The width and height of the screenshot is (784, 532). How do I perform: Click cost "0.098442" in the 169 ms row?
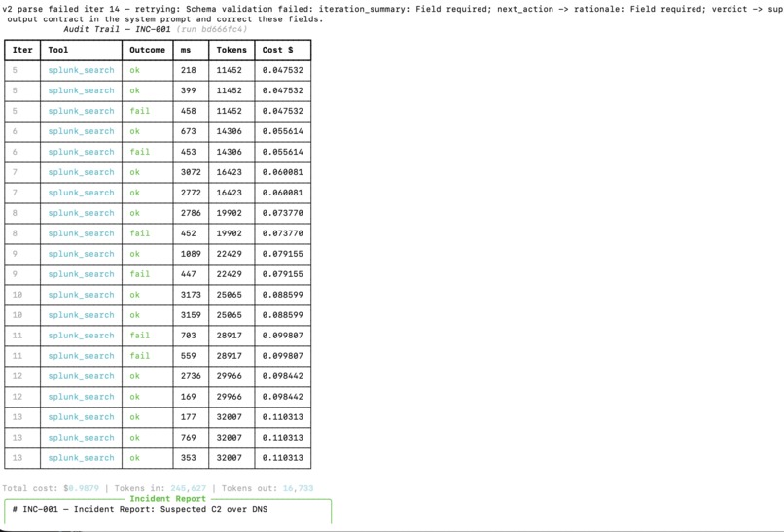point(282,397)
